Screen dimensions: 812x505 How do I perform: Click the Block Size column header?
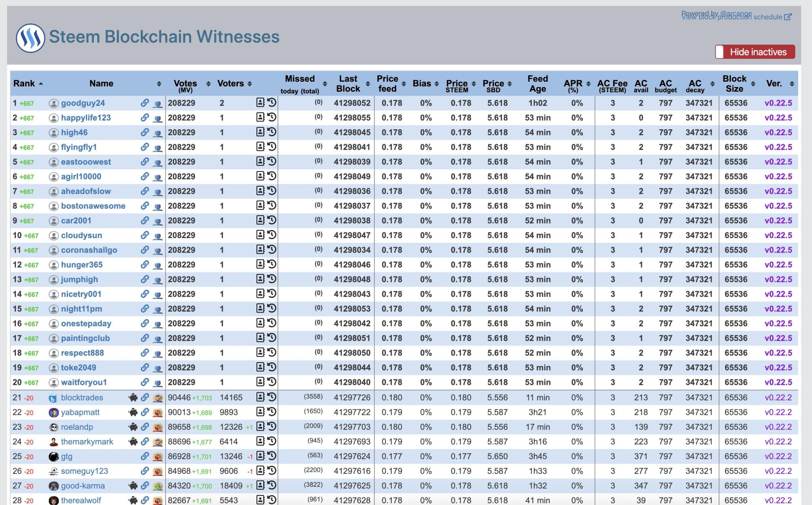[x=734, y=83]
